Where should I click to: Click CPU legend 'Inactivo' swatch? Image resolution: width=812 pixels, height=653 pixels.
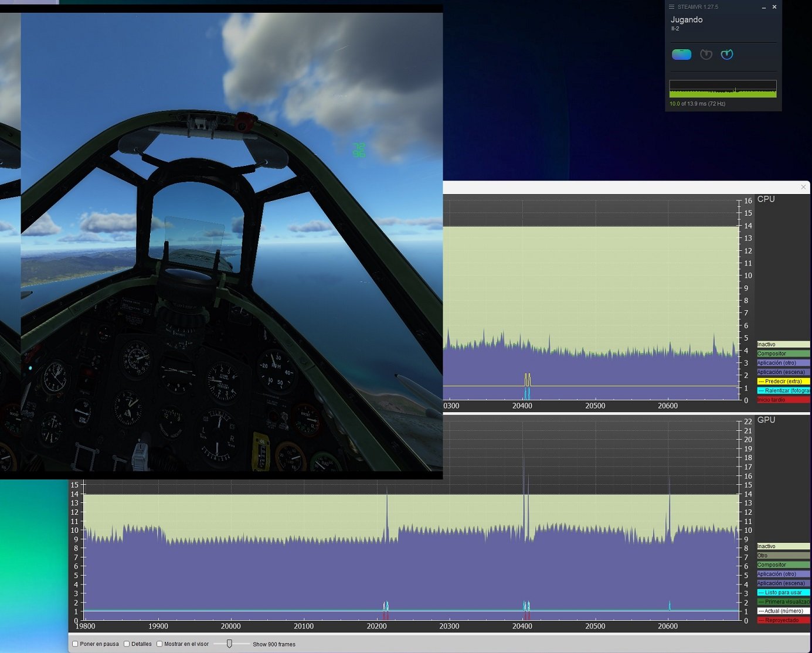[783, 345]
